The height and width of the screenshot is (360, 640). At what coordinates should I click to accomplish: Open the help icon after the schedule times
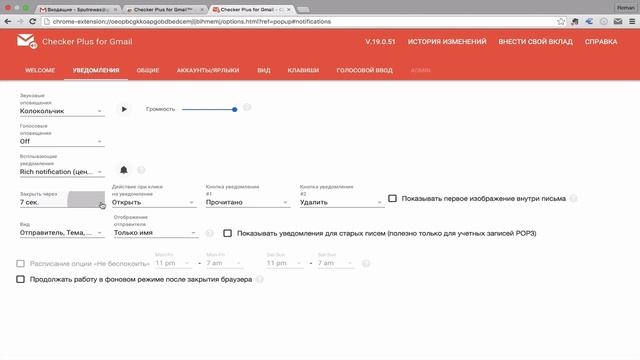pos(366,263)
